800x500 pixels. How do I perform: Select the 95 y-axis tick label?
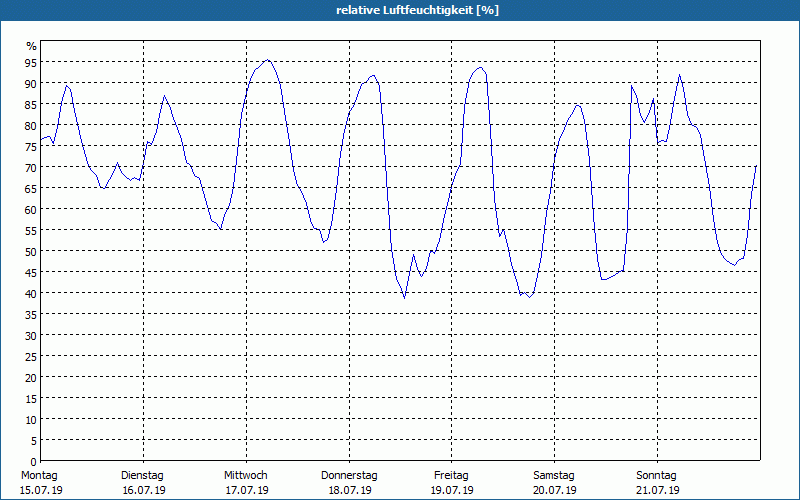tap(31, 62)
